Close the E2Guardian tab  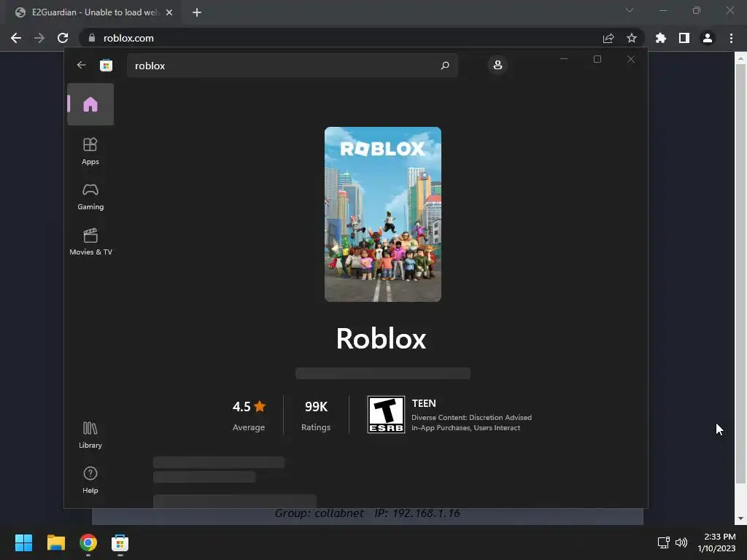169,12
